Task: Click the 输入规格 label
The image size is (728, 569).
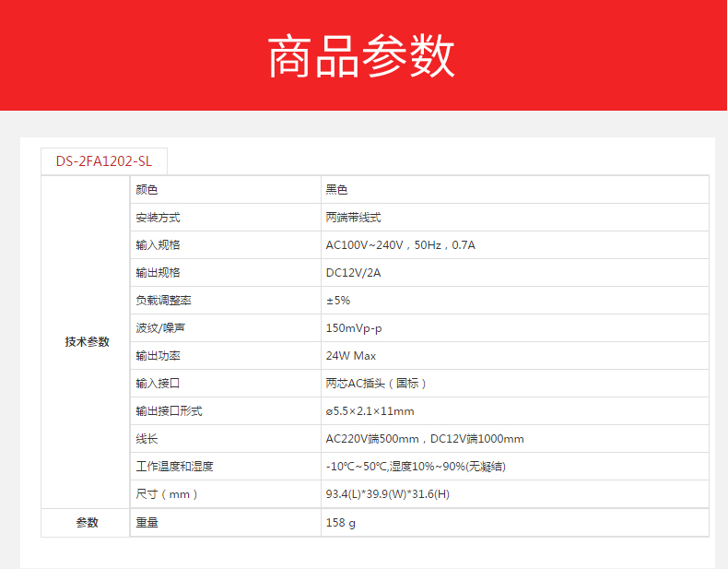Action: 158,244
